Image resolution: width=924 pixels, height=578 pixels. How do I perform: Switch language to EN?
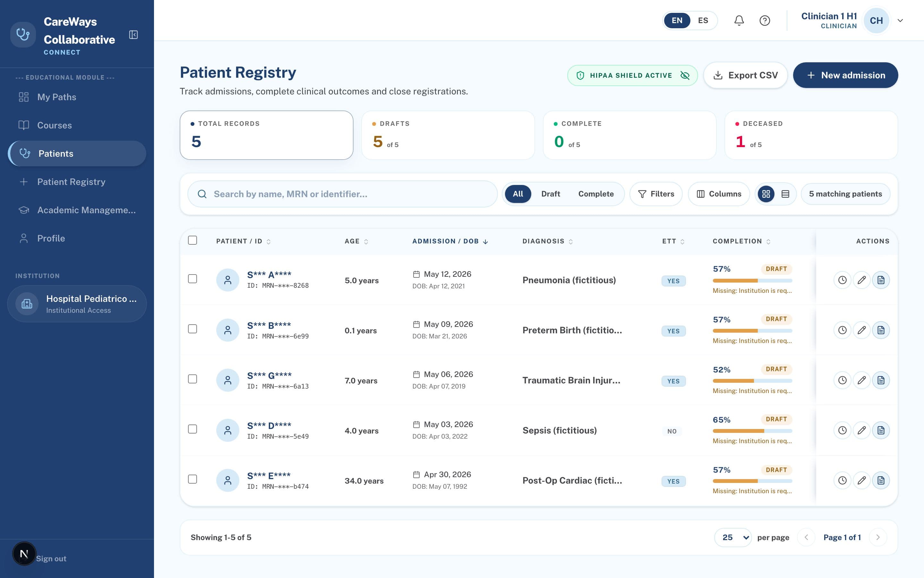pos(677,21)
